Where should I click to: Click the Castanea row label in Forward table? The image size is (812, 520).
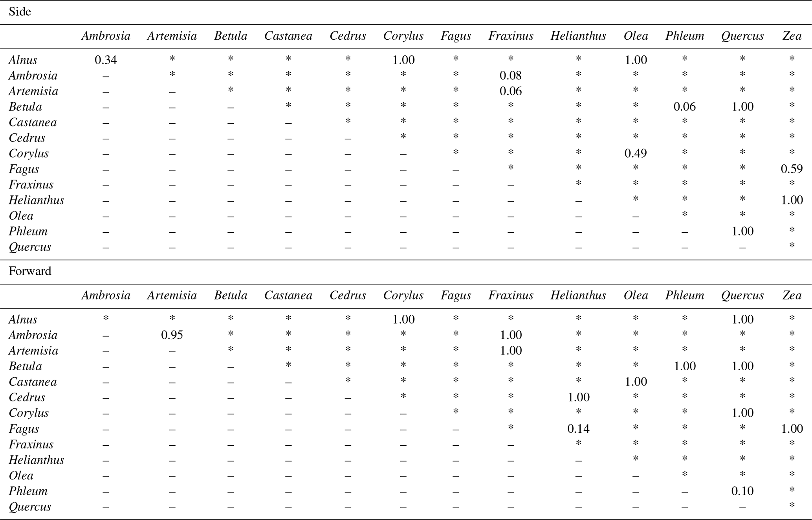33,382
